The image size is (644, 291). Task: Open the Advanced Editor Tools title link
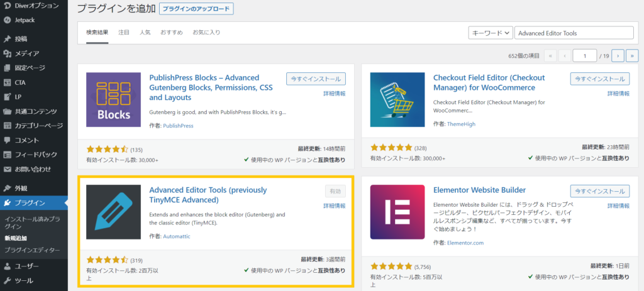[x=208, y=195]
